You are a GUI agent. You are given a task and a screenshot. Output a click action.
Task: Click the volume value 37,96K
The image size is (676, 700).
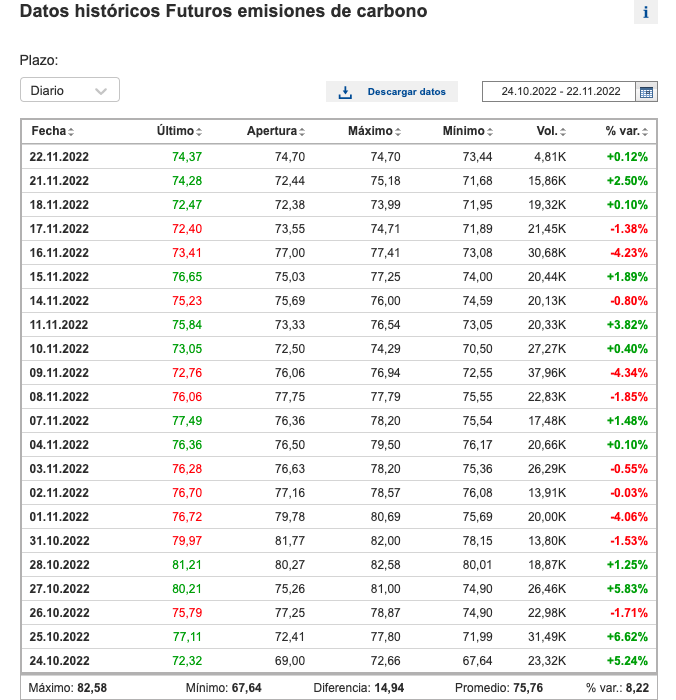[x=547, y=373]
